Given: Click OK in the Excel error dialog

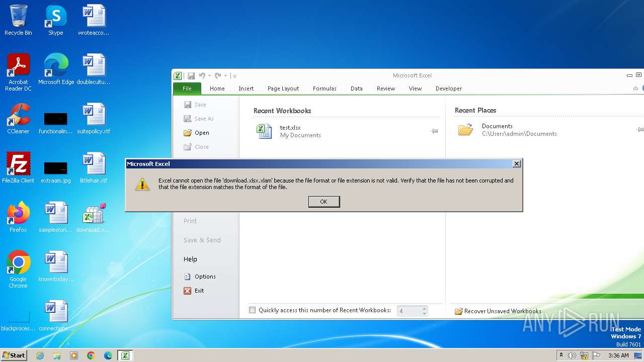Looking at the screenshot, I should click(x=324, y=202).
